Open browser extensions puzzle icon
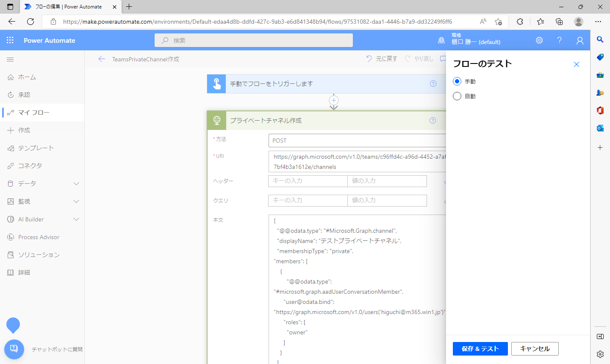Screen dimensions: 610x364 520,22
